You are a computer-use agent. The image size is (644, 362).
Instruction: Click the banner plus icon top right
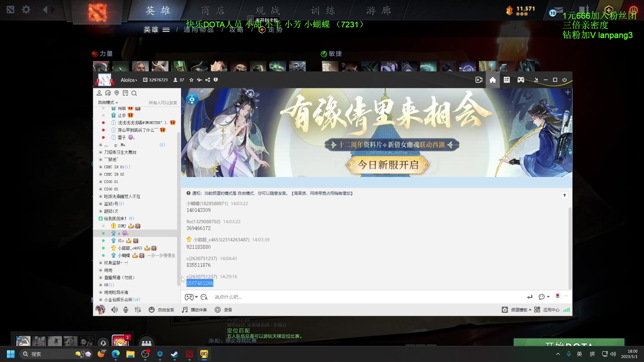click(568, 93)
